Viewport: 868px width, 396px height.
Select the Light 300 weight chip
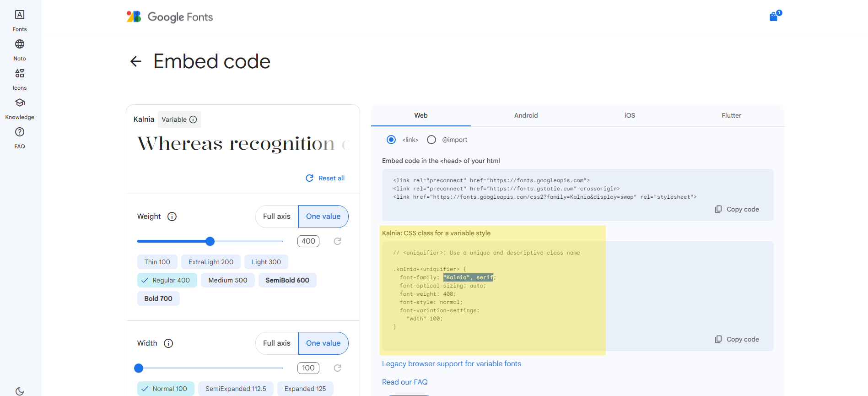point(266,262)
